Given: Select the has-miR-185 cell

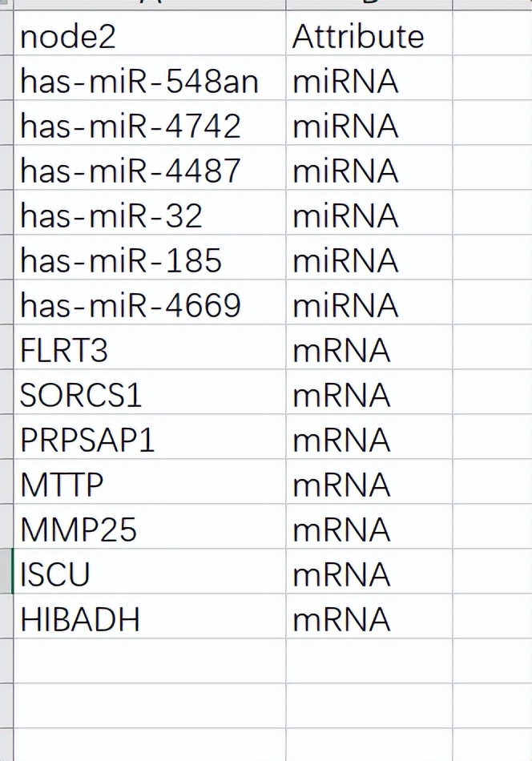Looking at the screenshot, I should 149,261.
